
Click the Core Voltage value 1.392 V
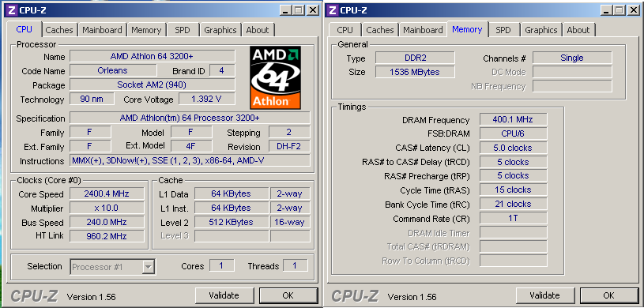pyautogui.click(x=207, y=99)
